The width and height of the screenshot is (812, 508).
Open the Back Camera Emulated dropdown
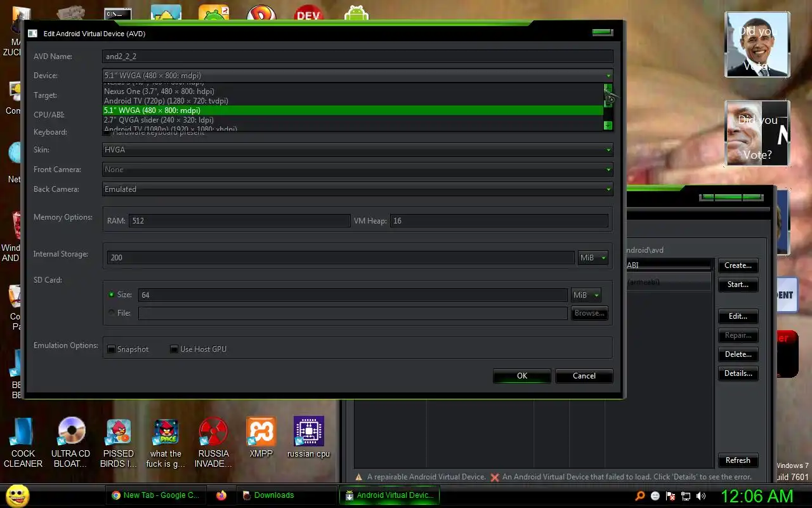coord(358,189)
